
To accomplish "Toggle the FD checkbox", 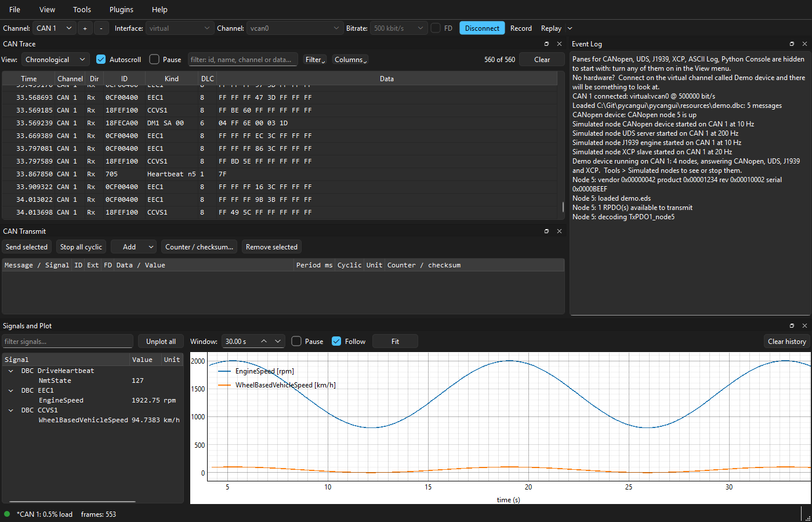I will (x=436, y=28).
